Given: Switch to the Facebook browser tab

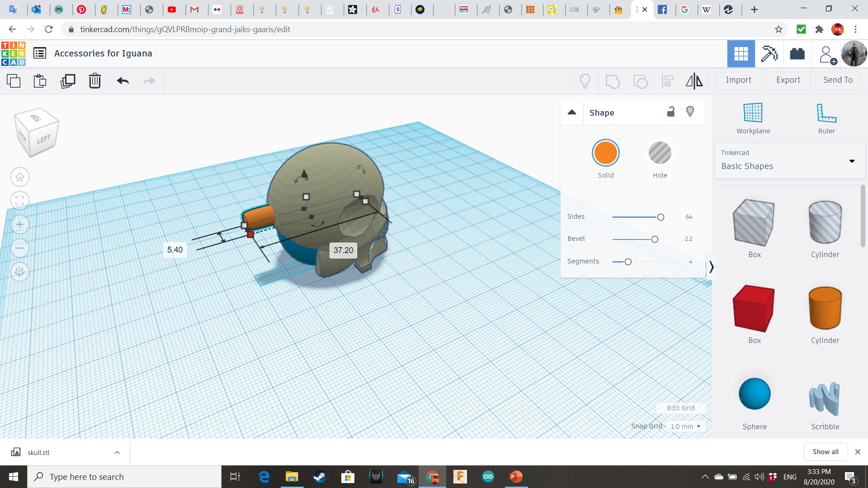Looking at the screenshot, I should [x=662, y=9].
